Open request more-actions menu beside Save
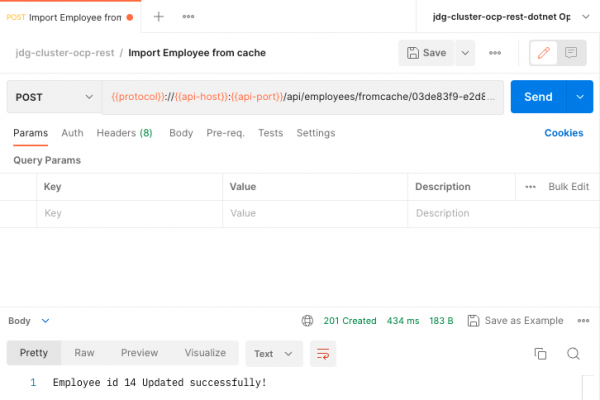This screenshot has width=600, height=400. pos(494,53)
